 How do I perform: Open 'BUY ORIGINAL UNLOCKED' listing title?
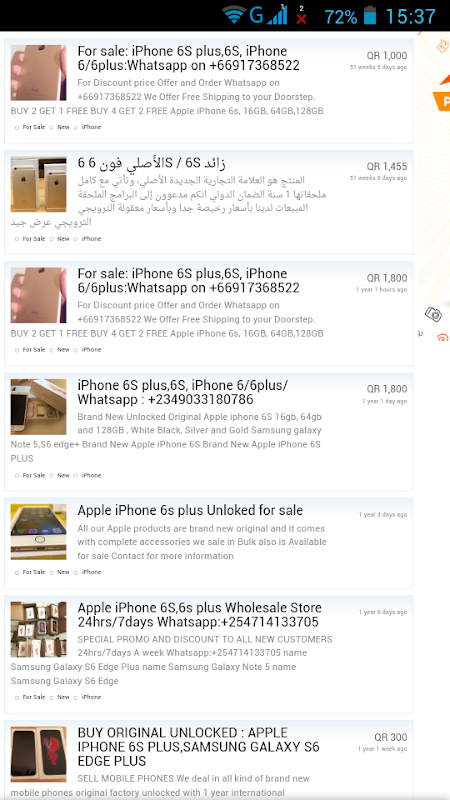pos(198,746)
